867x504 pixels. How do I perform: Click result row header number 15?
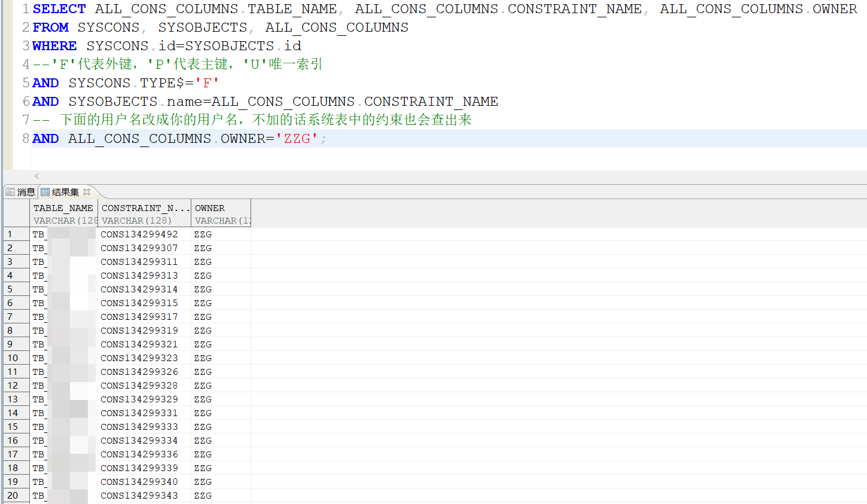click(x=16, y=427)
